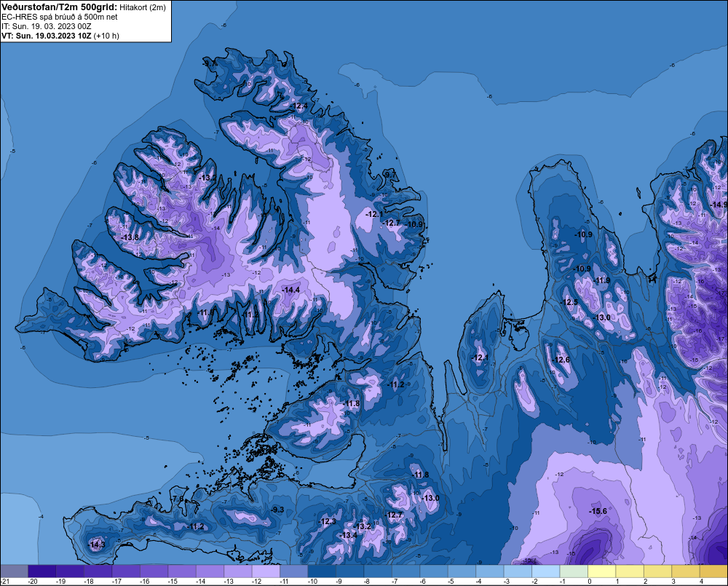The image size is (728, 586).
Task: Click the -14.3 temperature value on the map
Action: click(97, 545)
